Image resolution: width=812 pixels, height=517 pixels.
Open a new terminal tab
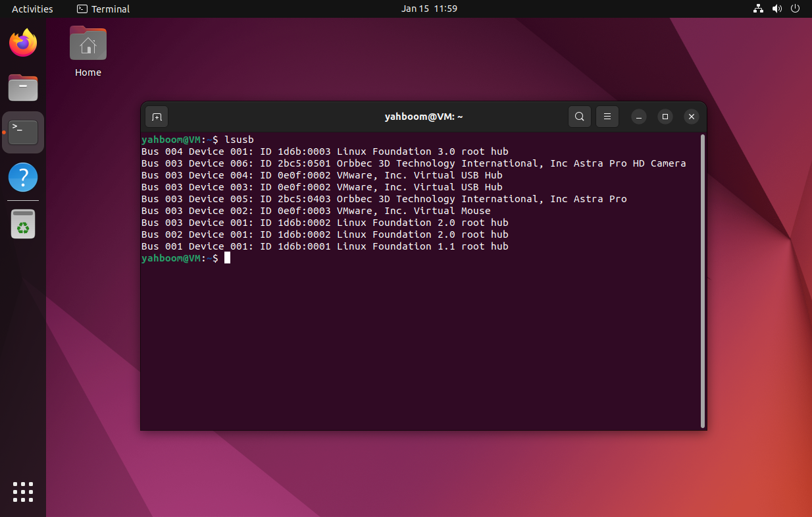157,117
